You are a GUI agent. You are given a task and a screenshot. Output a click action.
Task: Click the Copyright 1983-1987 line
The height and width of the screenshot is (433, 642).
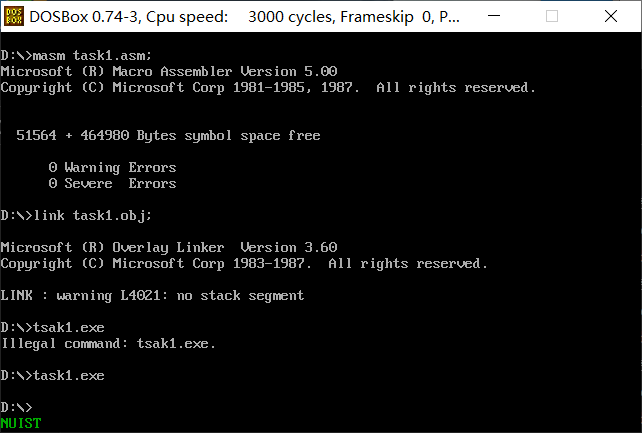click(244, 264)
